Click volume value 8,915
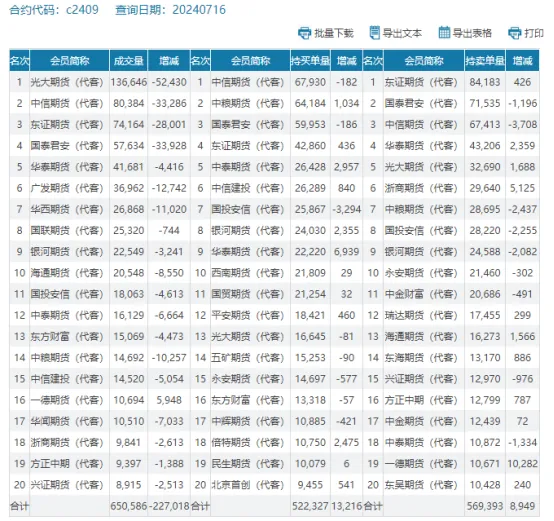This screenshot has width=554, height=521. pos(129,485)
